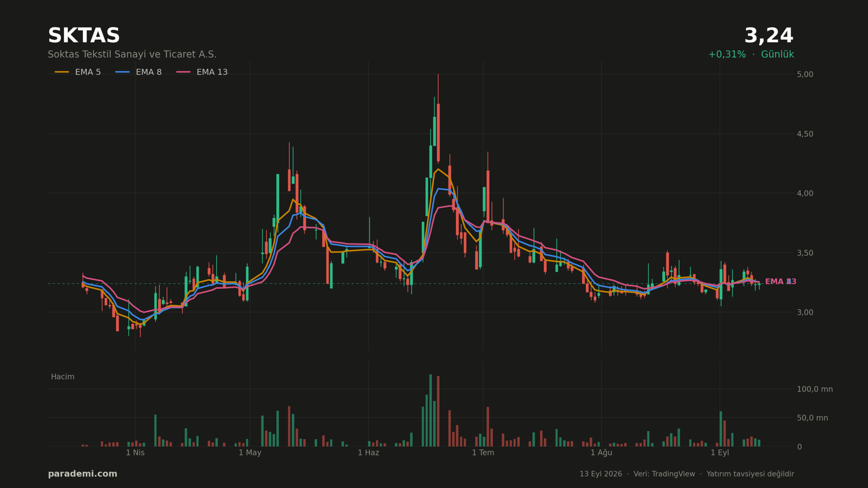Screen dimensions: 868x488
Task: Pick the pink EMA 13 legend line swatch
Action: pyautogui.click(x=183, y=72)
